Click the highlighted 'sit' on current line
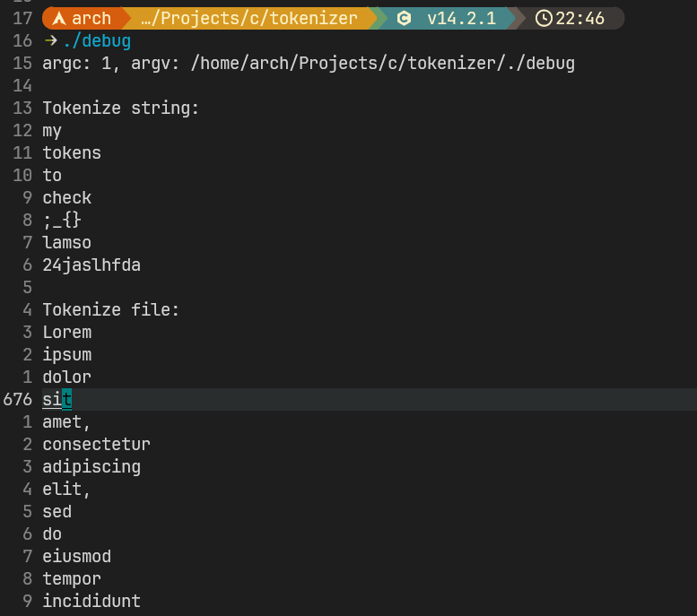Image resolution: width=697 pixels, height=616 pixels. (57, 400)
